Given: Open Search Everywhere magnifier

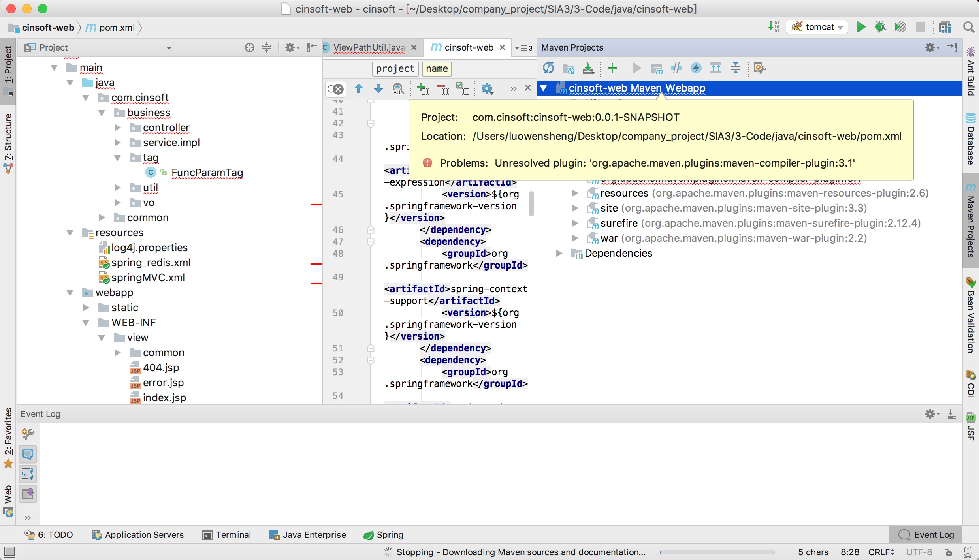Looking at the screenshot, I should pyautogui.click(x=968, y=27).
